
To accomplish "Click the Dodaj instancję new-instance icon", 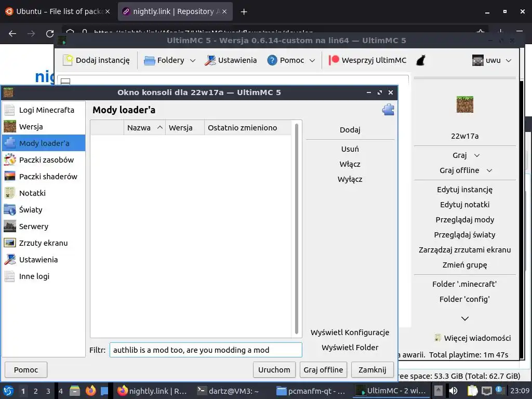I will [68, 60].
